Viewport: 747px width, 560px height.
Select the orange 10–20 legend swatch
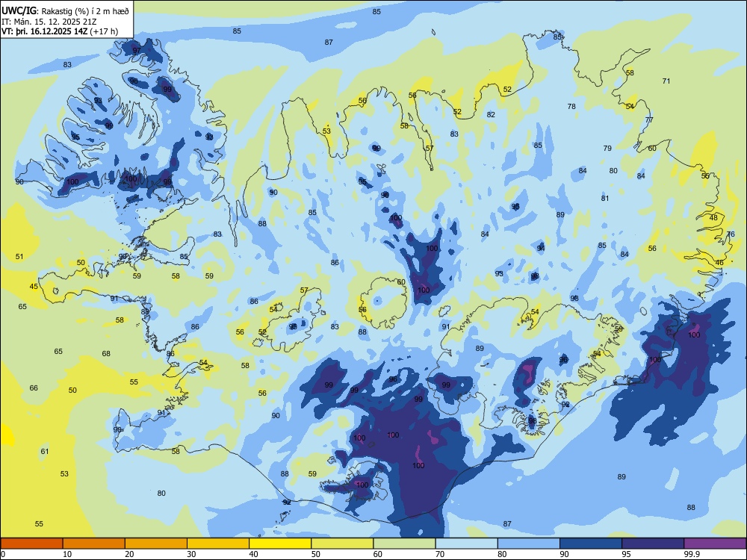coord(94,544)
